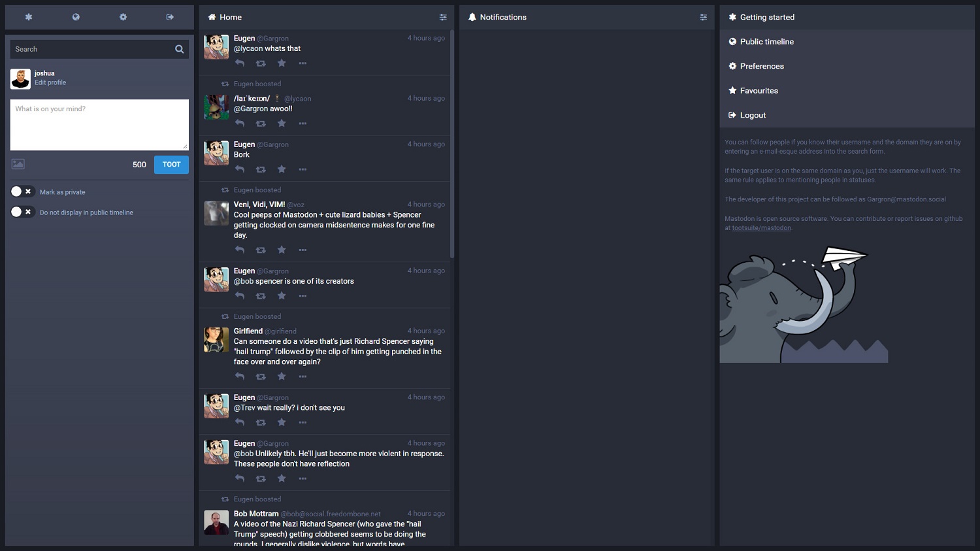Click Girlfiend's avatar thumbnail
Screen dimensions: 980x551
point(216,340)
